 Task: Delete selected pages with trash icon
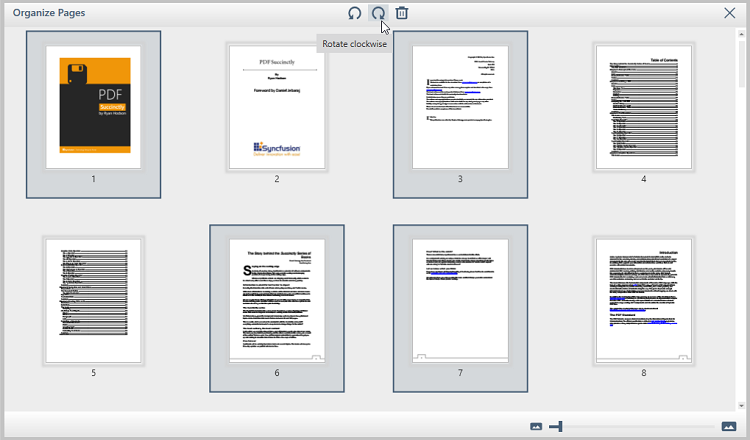[402, 13]
